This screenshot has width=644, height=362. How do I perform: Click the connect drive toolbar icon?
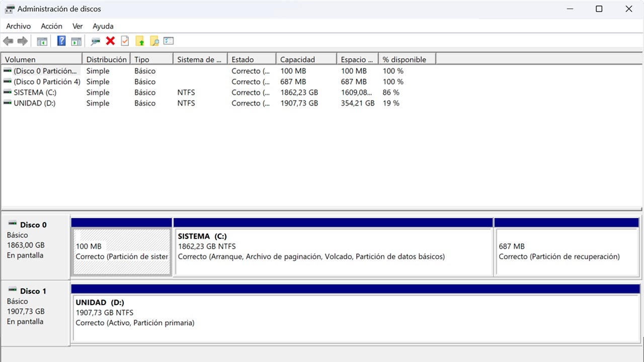[x=96, y=41]
